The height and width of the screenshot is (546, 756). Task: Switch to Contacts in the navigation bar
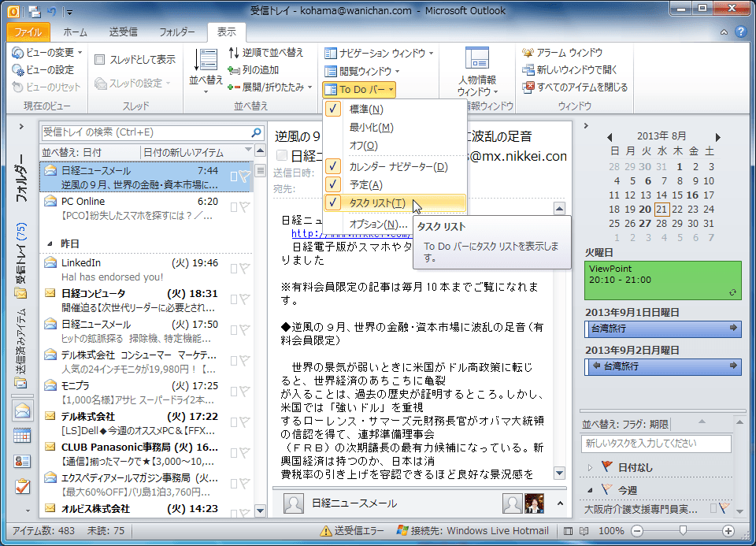22,461
